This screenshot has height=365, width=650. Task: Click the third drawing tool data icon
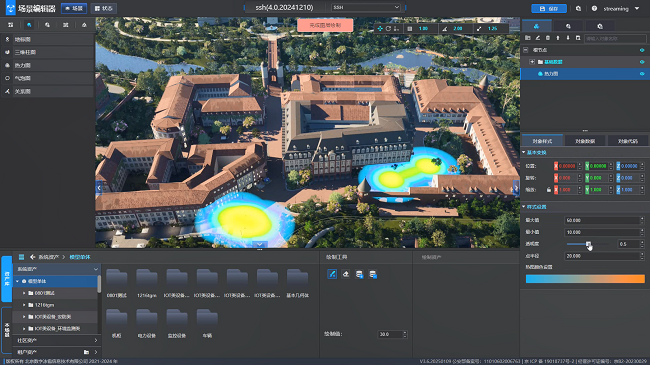click(359, 274)
